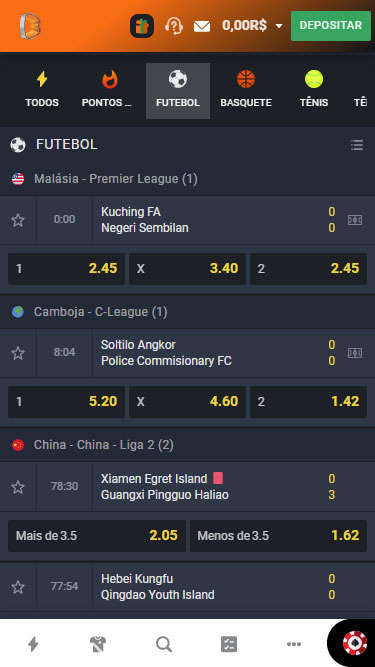Open the Futebol list menu icon

pos(357,145)
